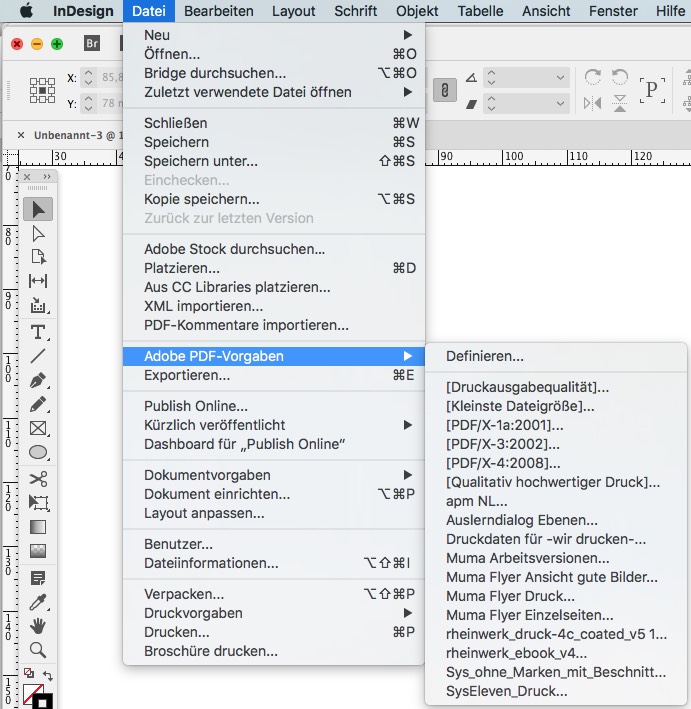Open Adobe Bridge via Br icon
Screen dimensions: 691x709
coord(92,45)
